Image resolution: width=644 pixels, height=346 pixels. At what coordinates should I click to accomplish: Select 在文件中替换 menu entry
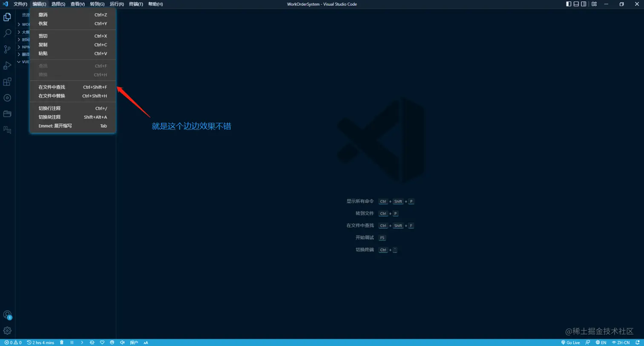click(73, 96)
